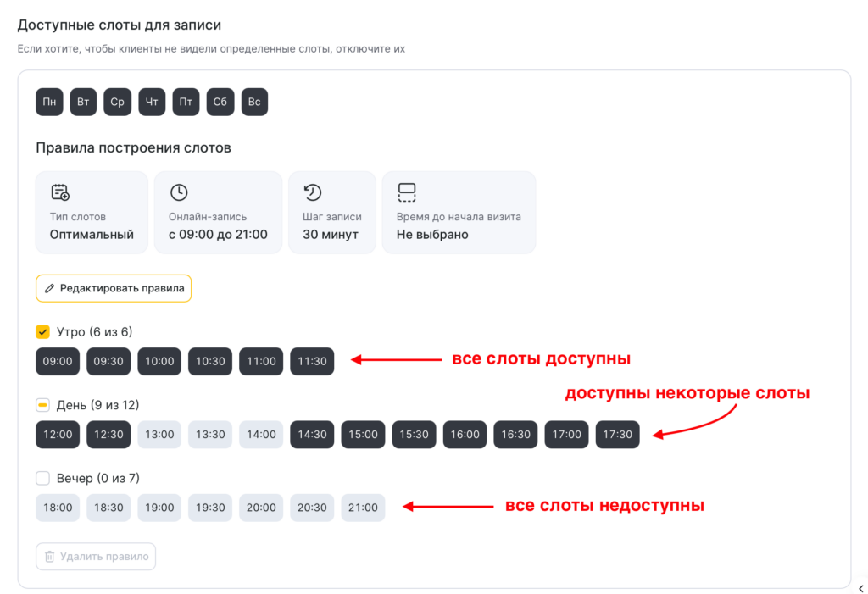
Task: Click the icon in Время до начала визита card
Action: (406, 192)
